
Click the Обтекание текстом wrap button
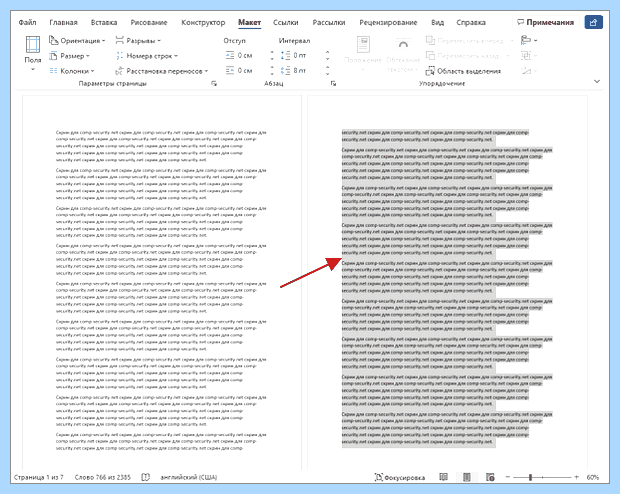coord(403,53)
